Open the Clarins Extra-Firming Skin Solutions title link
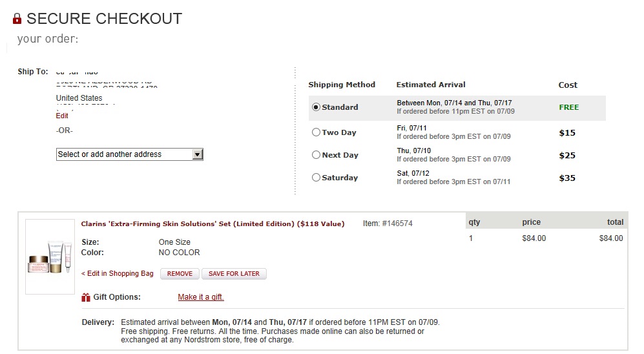Screen dimensions: 644x354 coord(213,224)
